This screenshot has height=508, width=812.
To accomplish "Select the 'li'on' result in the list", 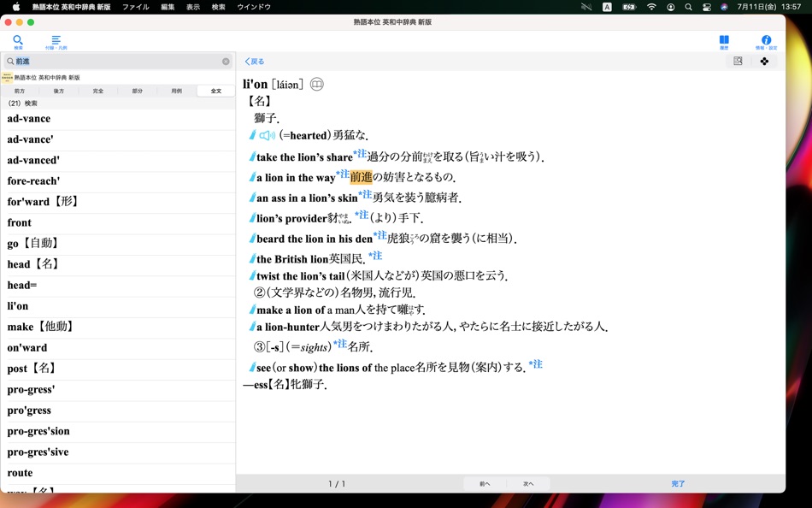I will click(118, 306).
